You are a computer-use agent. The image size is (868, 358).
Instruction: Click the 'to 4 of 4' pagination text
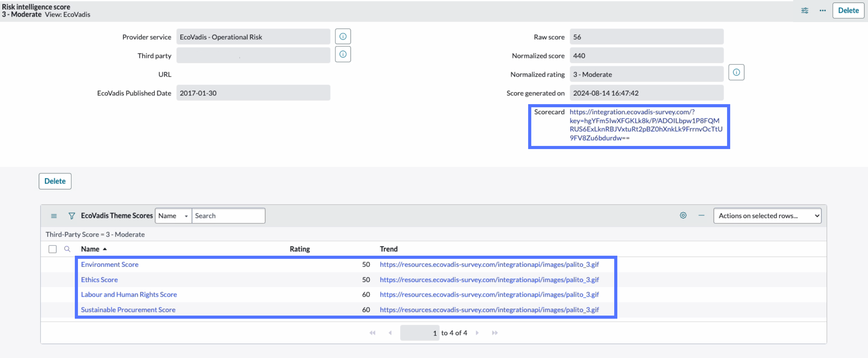(x=454, y=333)
